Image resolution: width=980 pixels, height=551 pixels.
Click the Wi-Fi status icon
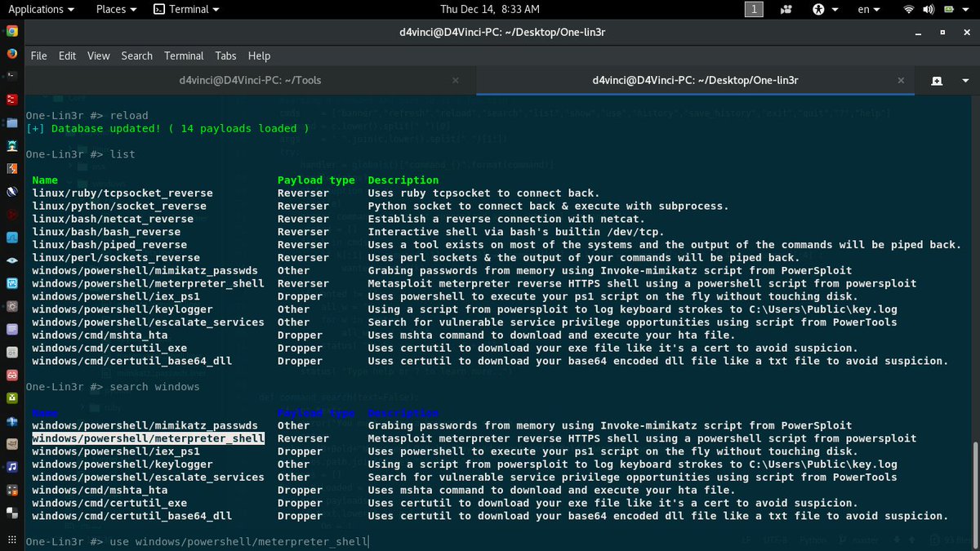point(909,9)
